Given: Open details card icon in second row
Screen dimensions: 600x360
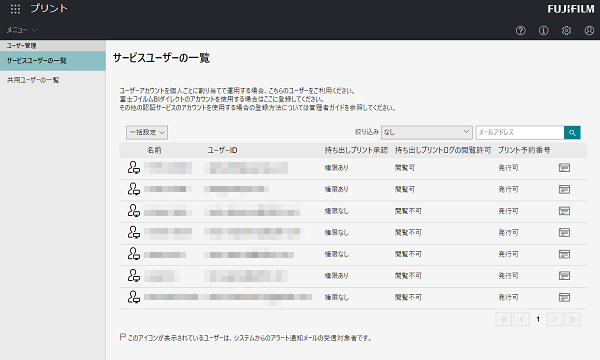Looking at the screenshot, I should 564,189.
